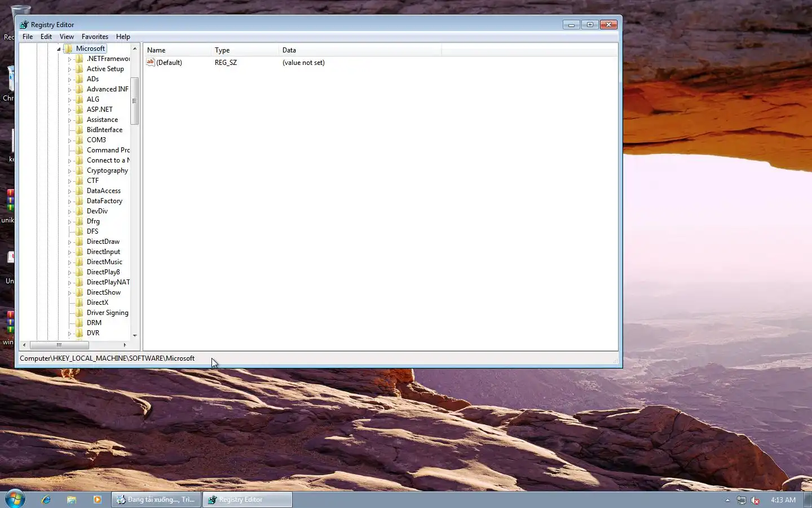Click the DFS folder icon
The image size is (812, 508).
(80, 231)
